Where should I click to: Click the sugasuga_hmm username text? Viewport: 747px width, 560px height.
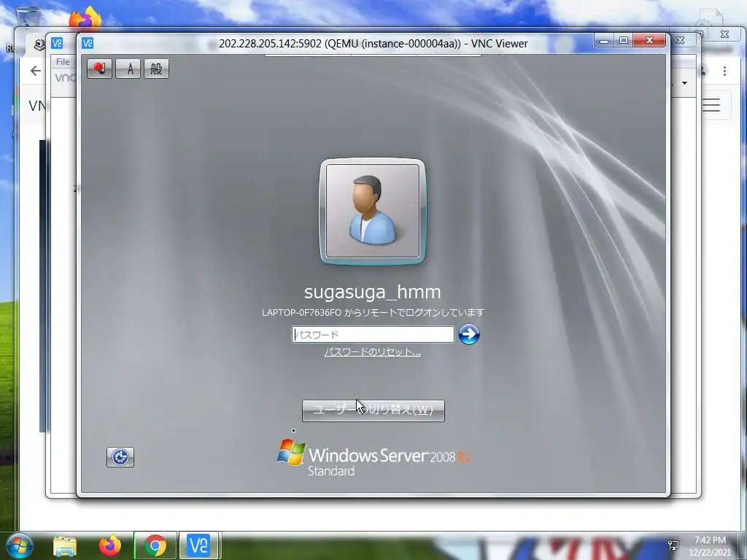coord(373,292)
